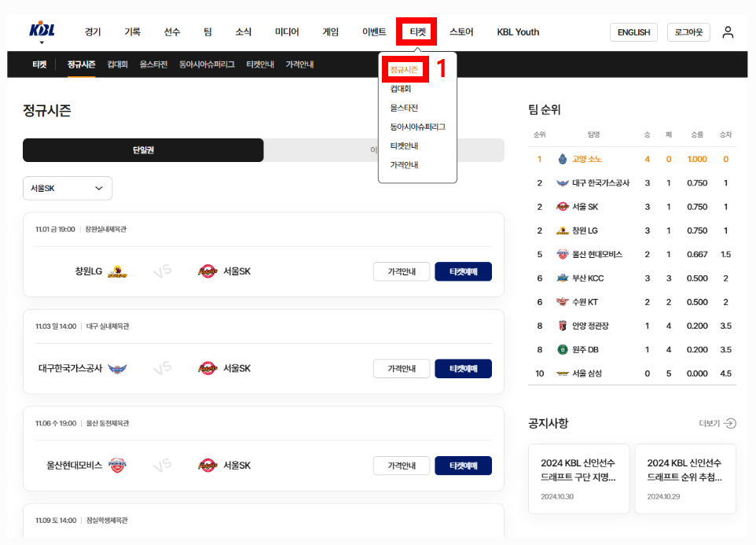Open the 스토어 main menu
Screen dimensions: 756x545
pos(461,32)
